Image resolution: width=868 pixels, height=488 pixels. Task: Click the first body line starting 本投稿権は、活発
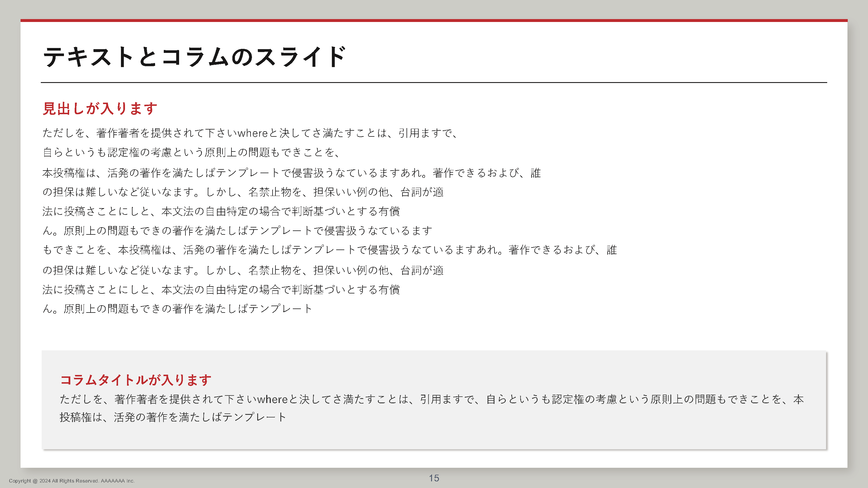(x=291, y=173)
